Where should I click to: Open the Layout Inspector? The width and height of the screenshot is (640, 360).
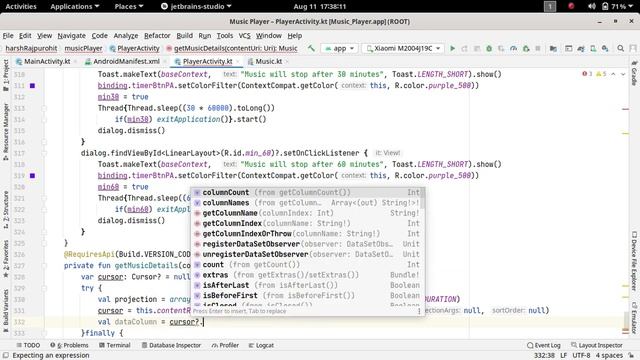pyautogui.click(x=596, y=345)
